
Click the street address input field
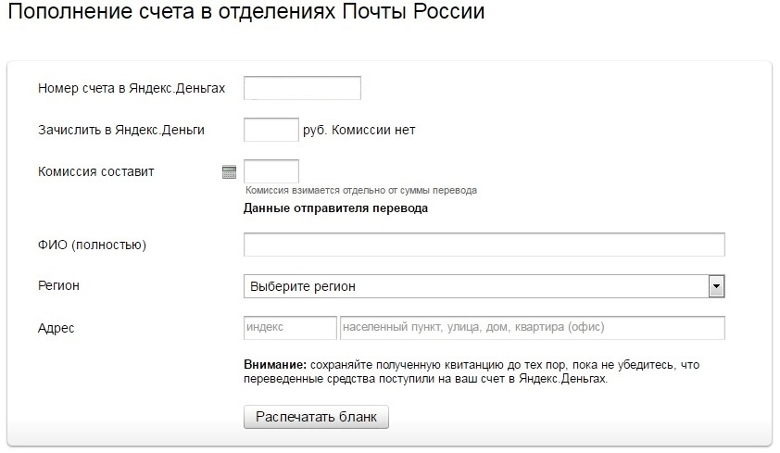pyautogui.click(x=532, y=328)
